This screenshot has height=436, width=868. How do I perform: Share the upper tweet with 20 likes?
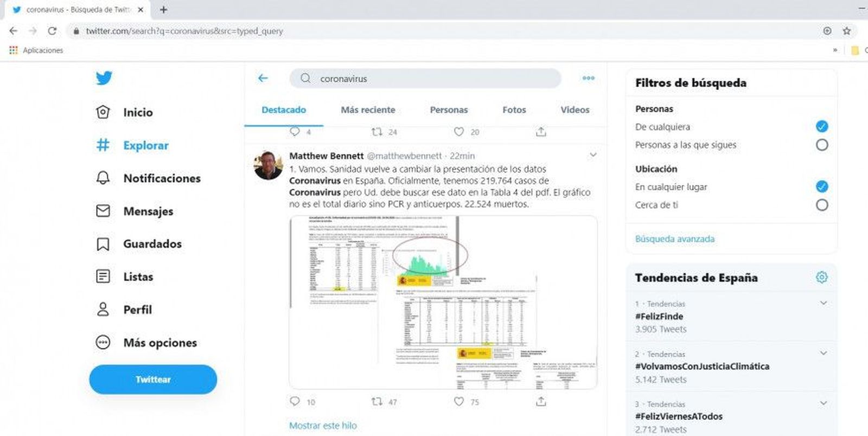(541, 131)
